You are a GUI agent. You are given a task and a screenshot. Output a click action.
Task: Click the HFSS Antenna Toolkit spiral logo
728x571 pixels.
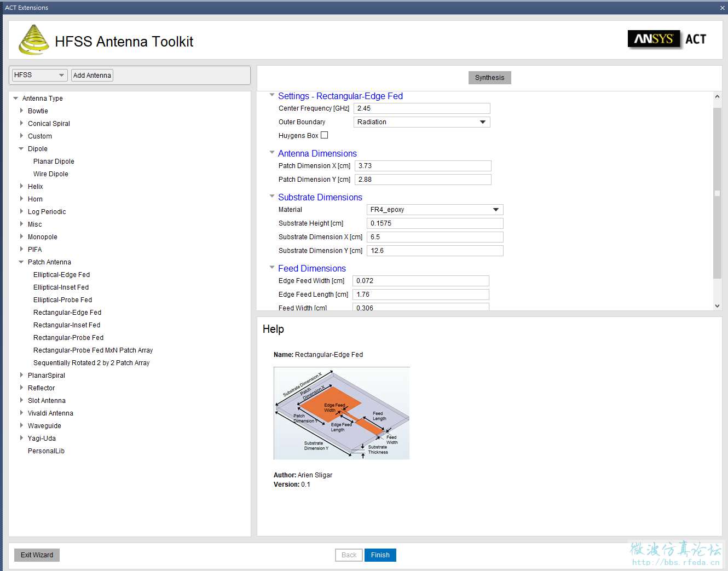(33, 40)
